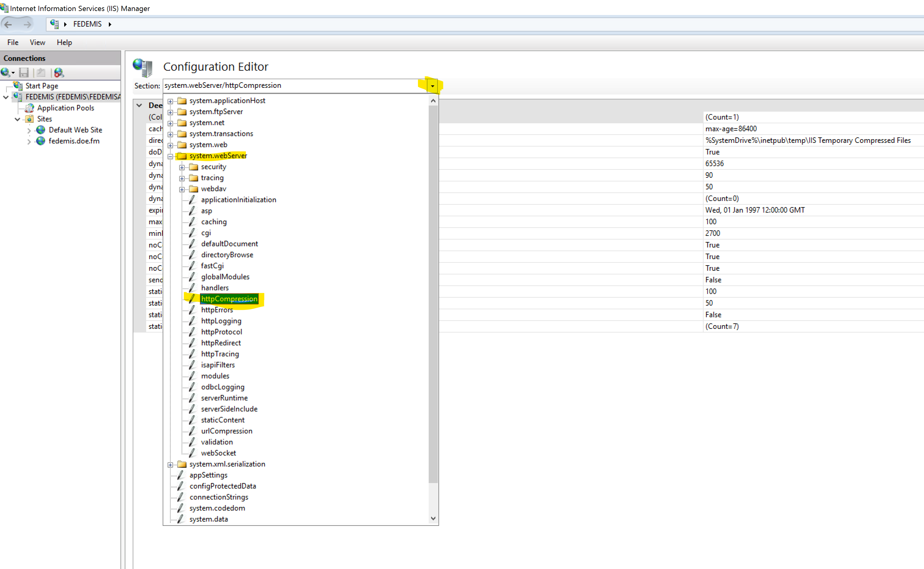
Task: Click the scroll down arrow of section list
Action: (x=433, y=518)
